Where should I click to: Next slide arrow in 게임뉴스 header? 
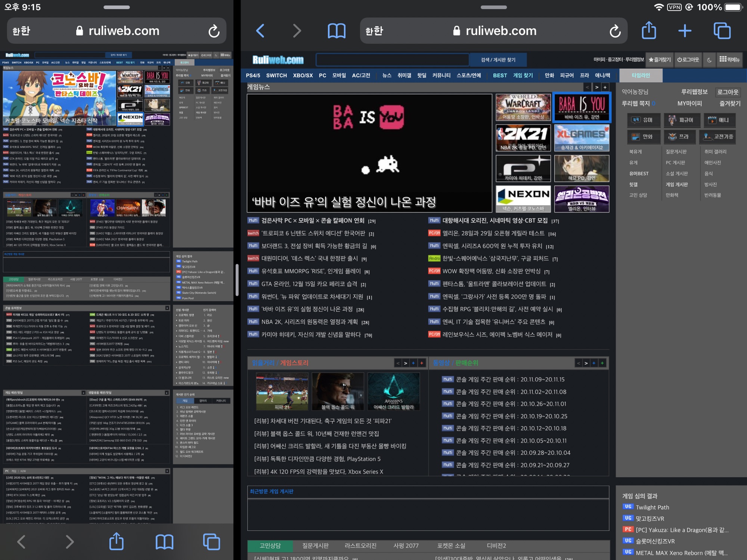pyautogui.click(x=596, y=87)
